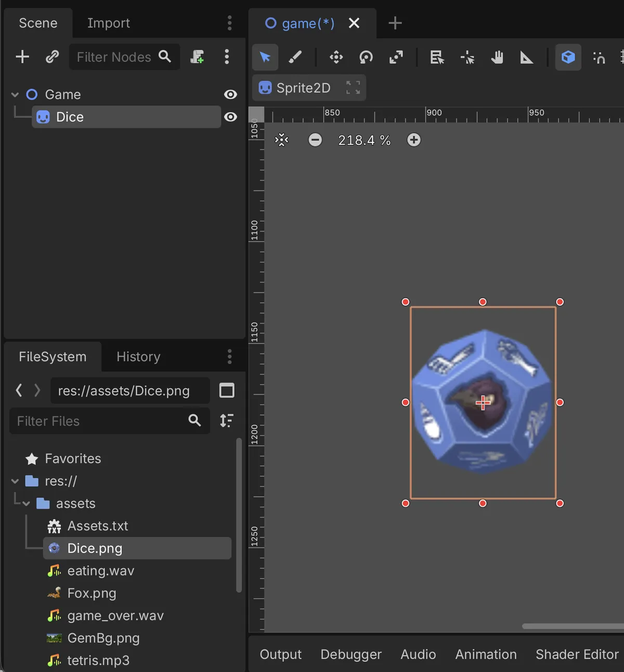Click the res://assets/Dice.png path field
This screenshot has height=672, width=624.
coord(130,391)
